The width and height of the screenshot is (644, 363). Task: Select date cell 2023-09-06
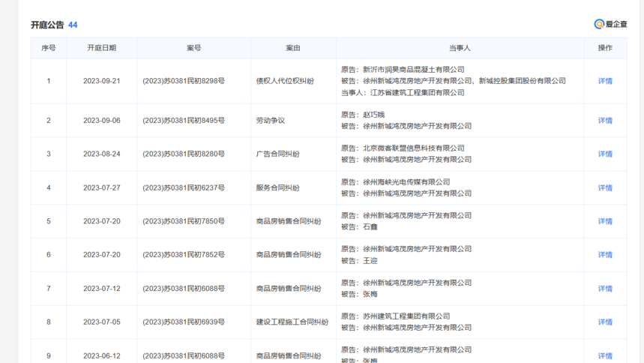(101, 121)
